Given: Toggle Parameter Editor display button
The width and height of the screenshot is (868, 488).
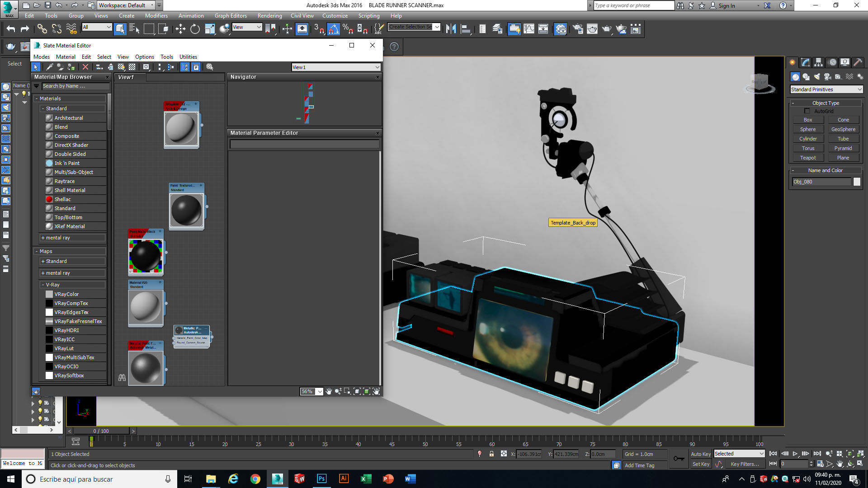Looking at the screenshot, I should (196, 67).
